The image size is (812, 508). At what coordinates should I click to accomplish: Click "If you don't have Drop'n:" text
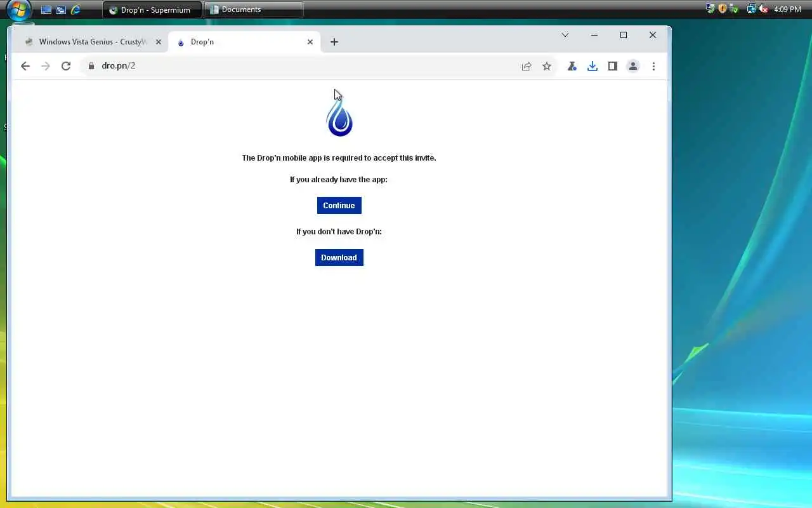tap(339, 232)
